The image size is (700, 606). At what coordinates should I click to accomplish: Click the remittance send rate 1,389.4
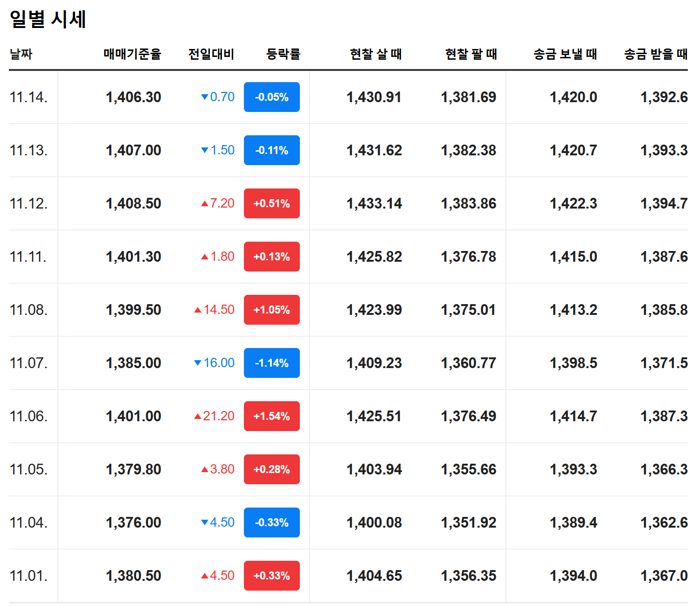click(574, 522)
